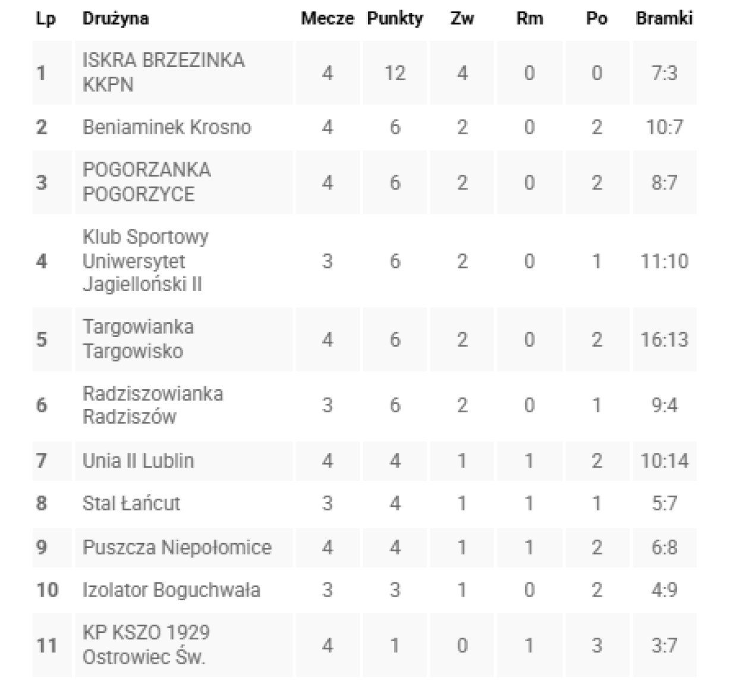Select Targowianka Targowisko row
Image resolution: width=749 pixels, height=700 pixels.
pyautogui.click(x=138, y=339)
